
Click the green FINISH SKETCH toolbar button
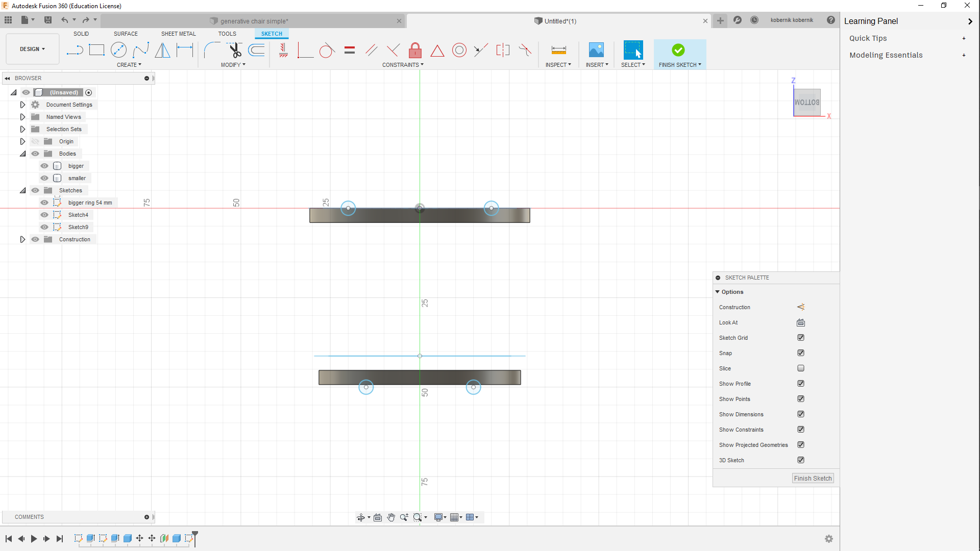(x=679, y=51)
